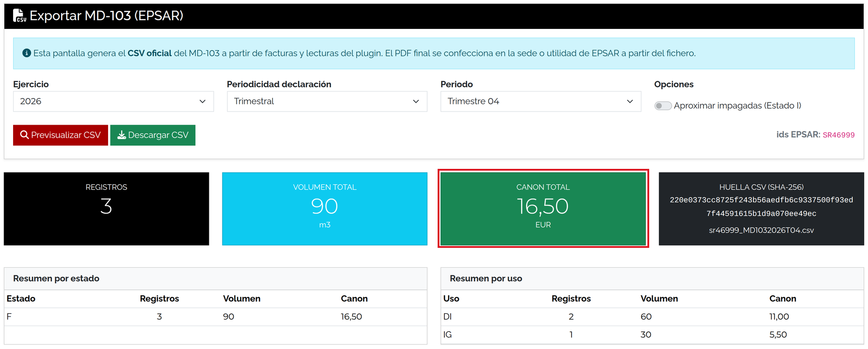This screenshot has height=349, width=868.
Task: Click volume 90 in F row
Action: 229,316
